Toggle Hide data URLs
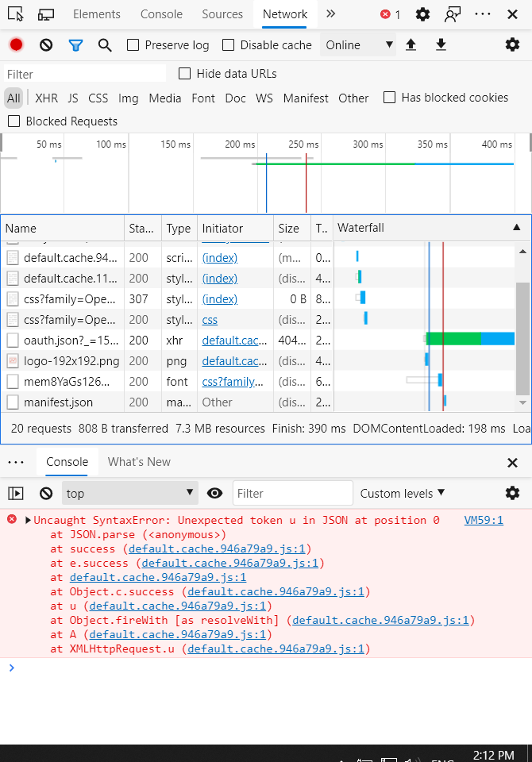532x762 pixels. (183, 73)
